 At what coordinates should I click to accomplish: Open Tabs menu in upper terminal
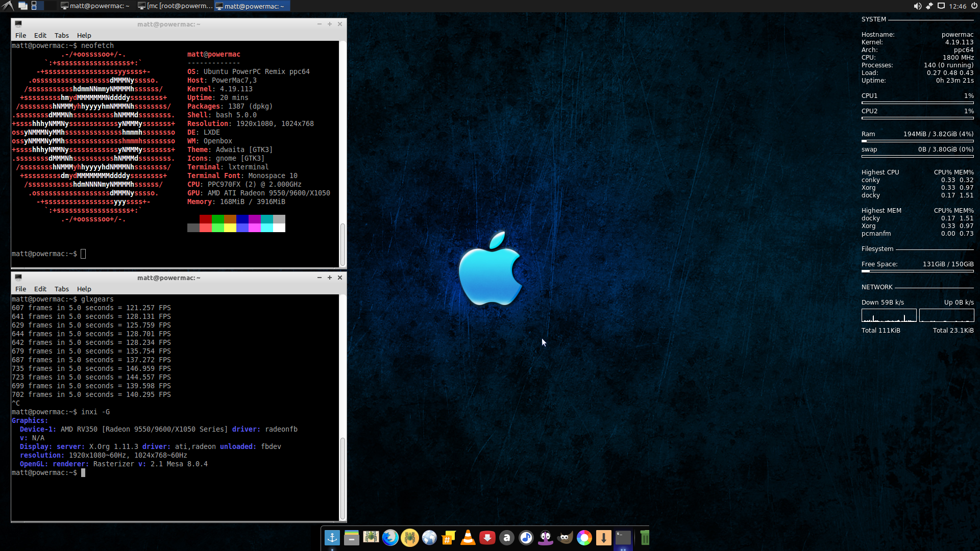pos(61,35)
